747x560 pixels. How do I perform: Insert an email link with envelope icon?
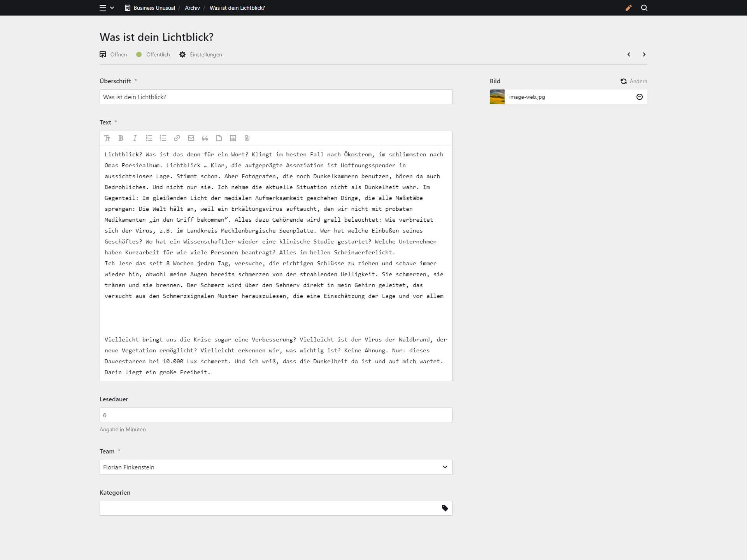[191, 138]
